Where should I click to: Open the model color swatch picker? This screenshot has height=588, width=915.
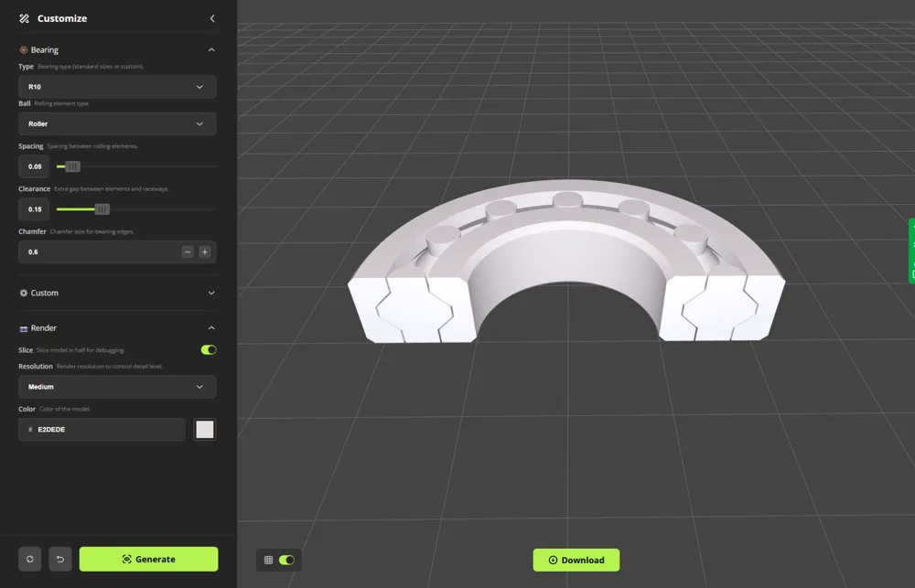(205, 430)
